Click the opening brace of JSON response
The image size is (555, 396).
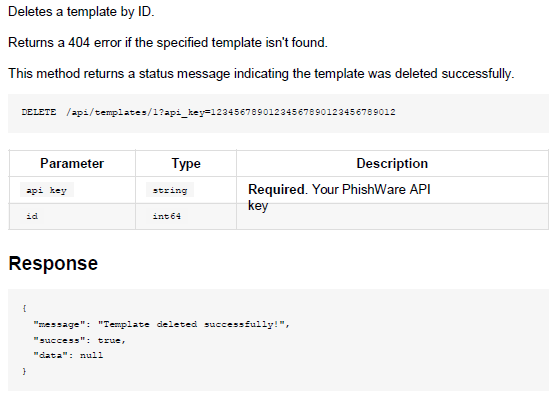point(24,308)
